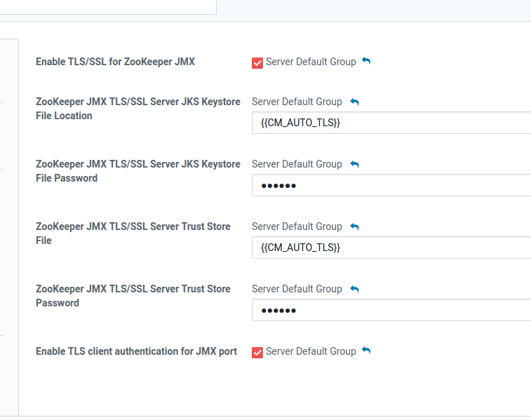Screen dimensions: 531x420
Task: Edit the JKS Keystore File Location field
Action: tap(391, 123)
